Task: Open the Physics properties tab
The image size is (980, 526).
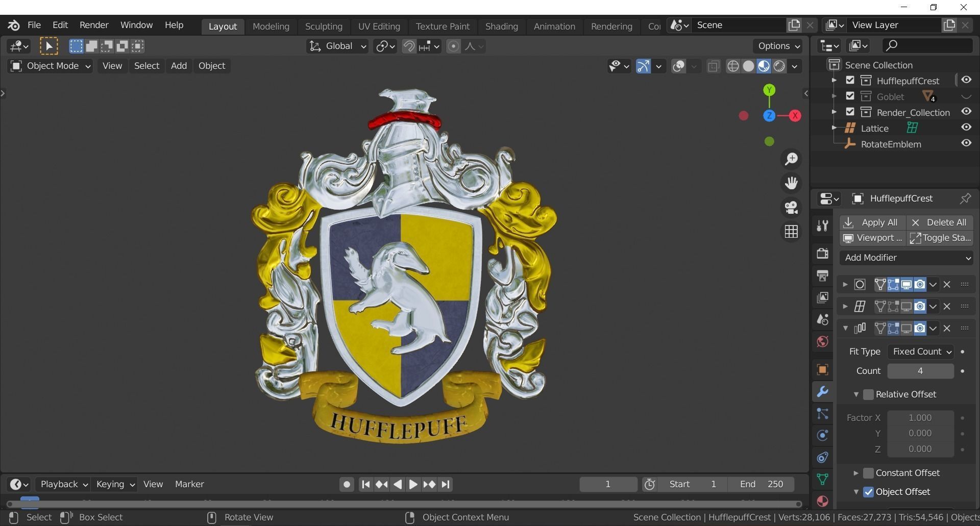Action: point(822,435)
